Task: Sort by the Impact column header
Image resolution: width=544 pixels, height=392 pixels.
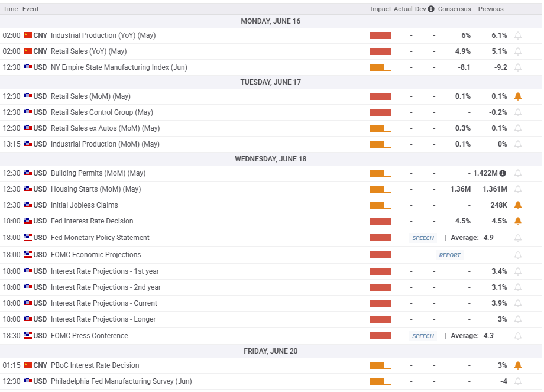Action: tap(380, 9)
